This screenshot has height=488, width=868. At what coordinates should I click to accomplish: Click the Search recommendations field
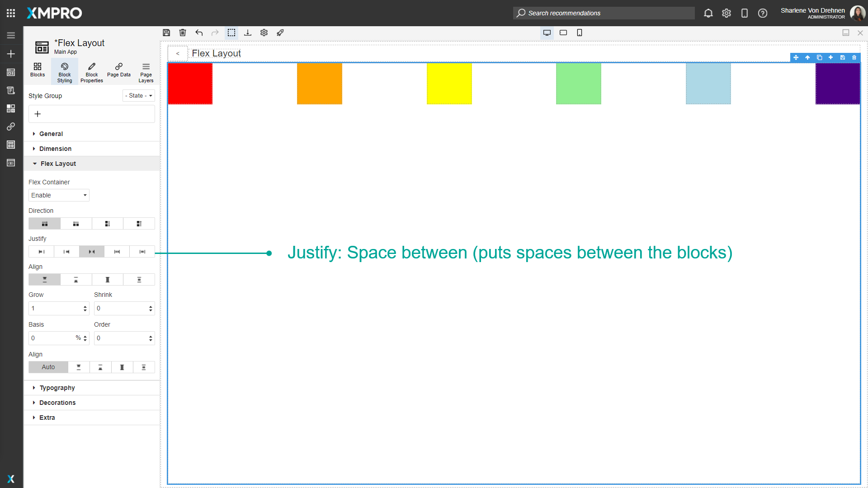coord(604,13)
